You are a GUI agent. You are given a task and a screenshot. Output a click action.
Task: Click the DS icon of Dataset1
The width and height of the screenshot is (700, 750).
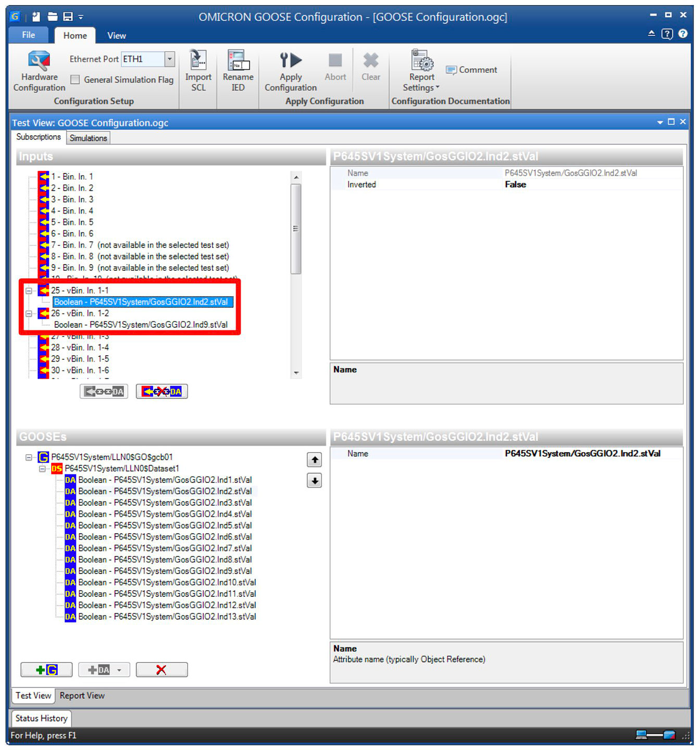[57, 469]
